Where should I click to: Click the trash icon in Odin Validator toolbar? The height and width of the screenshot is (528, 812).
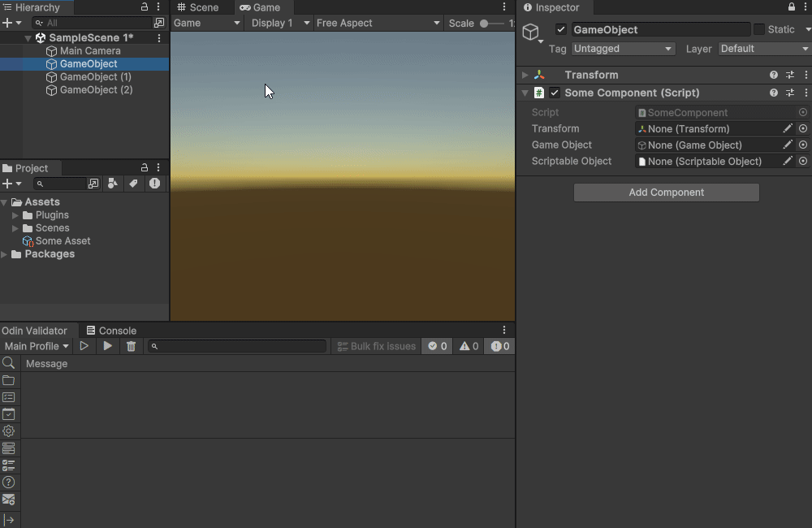(x=131, y=346)
